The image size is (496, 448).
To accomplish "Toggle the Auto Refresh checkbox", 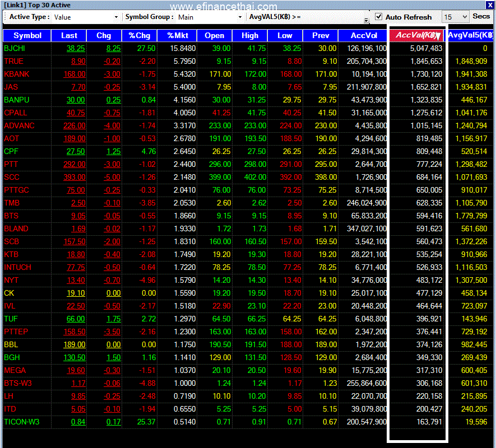I will point(378,17).
